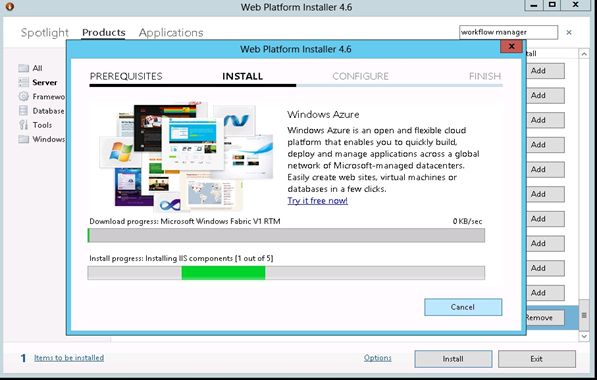This screenshot has width=597, height=380.
Task: Open the Try it free now link
Action: click(318, 201)
